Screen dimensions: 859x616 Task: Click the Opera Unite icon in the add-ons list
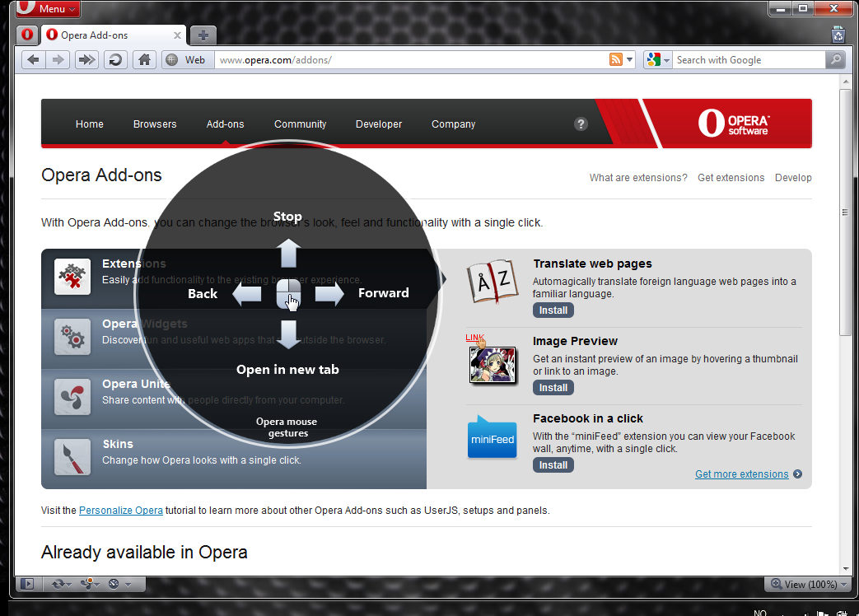(72, 397)
